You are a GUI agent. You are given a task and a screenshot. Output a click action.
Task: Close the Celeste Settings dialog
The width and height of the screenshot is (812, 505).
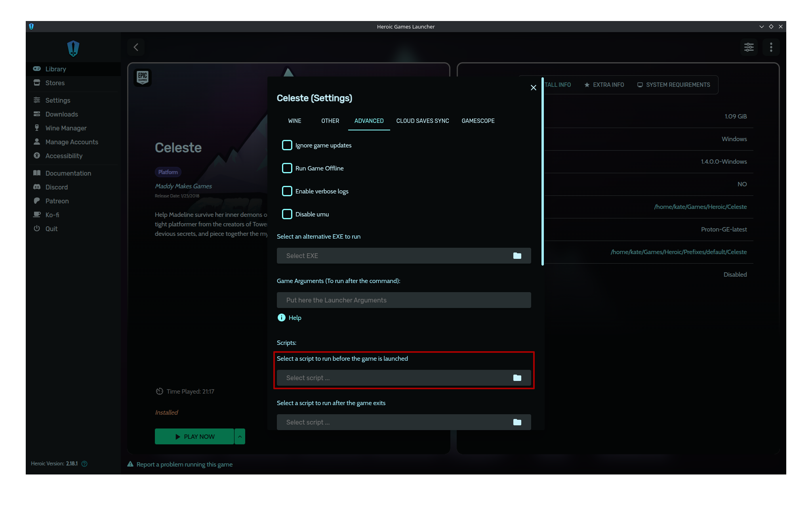pyautogui.click(x=533, y=88)
